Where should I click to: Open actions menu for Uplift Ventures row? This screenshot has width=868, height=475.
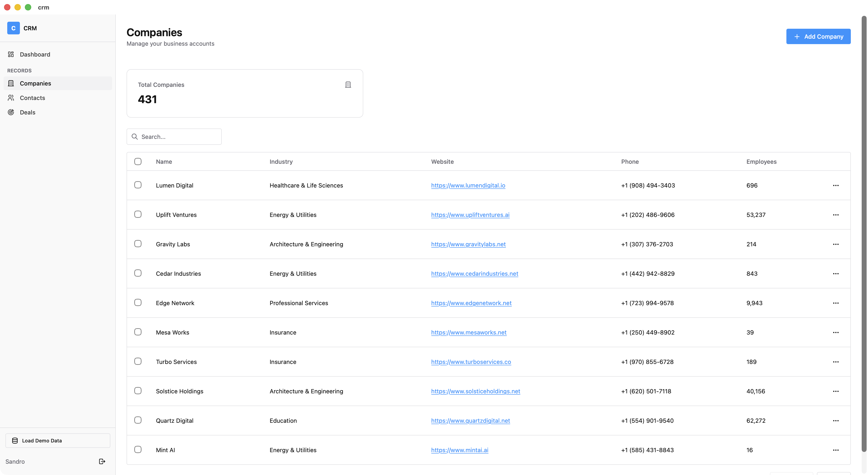[836, 215]
